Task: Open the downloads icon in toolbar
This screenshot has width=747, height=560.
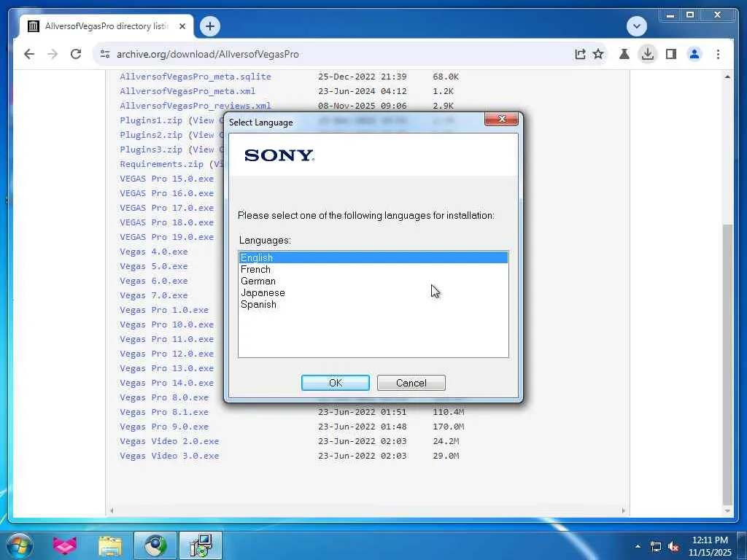Action: point(648,54)
